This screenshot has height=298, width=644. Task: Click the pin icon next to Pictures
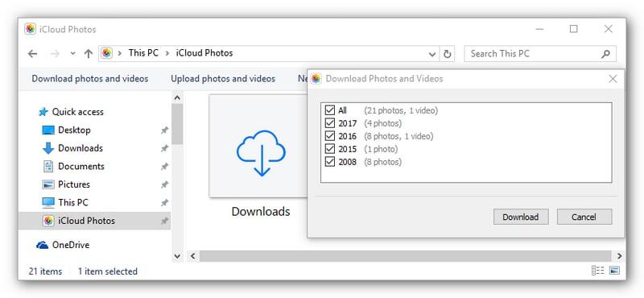click(164, 184)
